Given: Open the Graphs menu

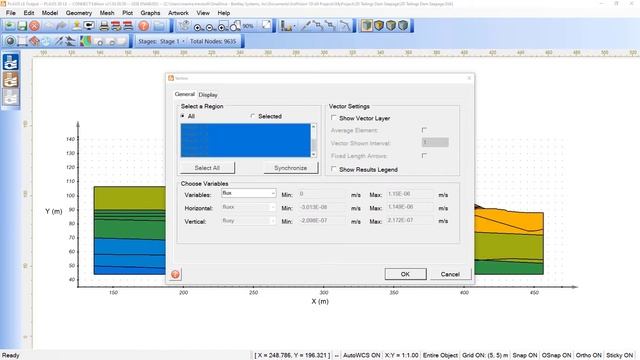Looking at the screenshot, I should pos(150,13).
